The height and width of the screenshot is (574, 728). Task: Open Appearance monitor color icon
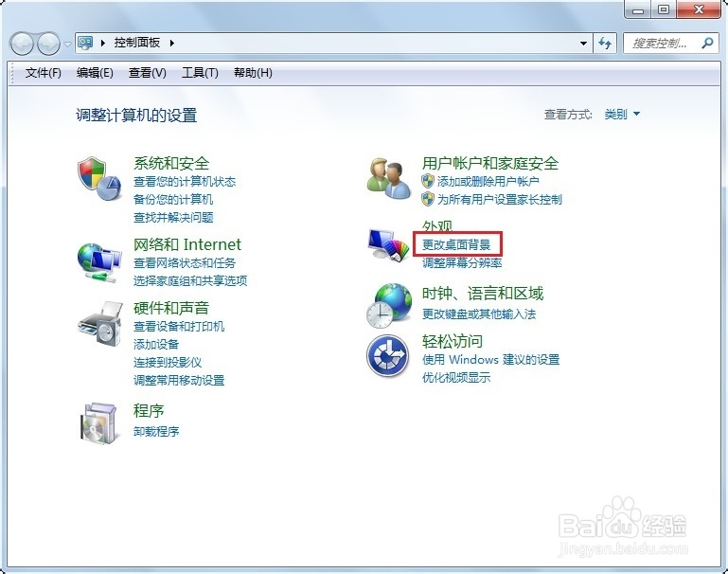(x=388, y=244)
